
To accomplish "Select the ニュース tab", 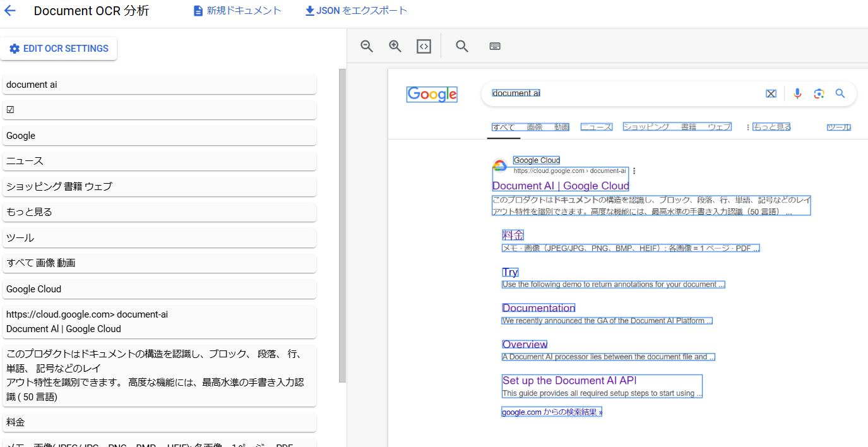I will pyautogui.click(x=596, y=126).
